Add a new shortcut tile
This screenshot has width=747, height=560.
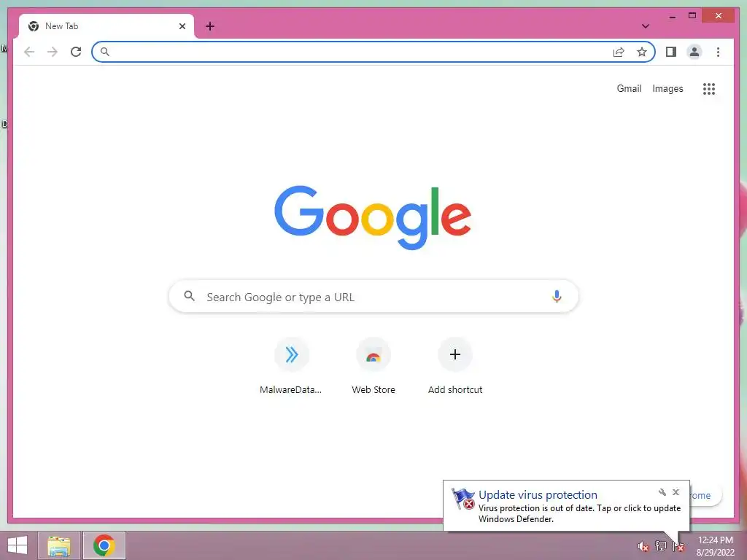455,366
